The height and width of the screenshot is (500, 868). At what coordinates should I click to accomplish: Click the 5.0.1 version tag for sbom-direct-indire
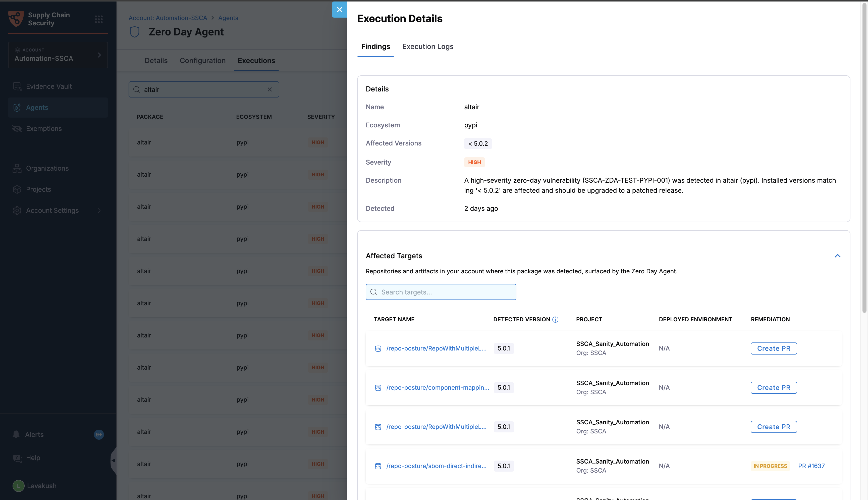coord(504,466)
